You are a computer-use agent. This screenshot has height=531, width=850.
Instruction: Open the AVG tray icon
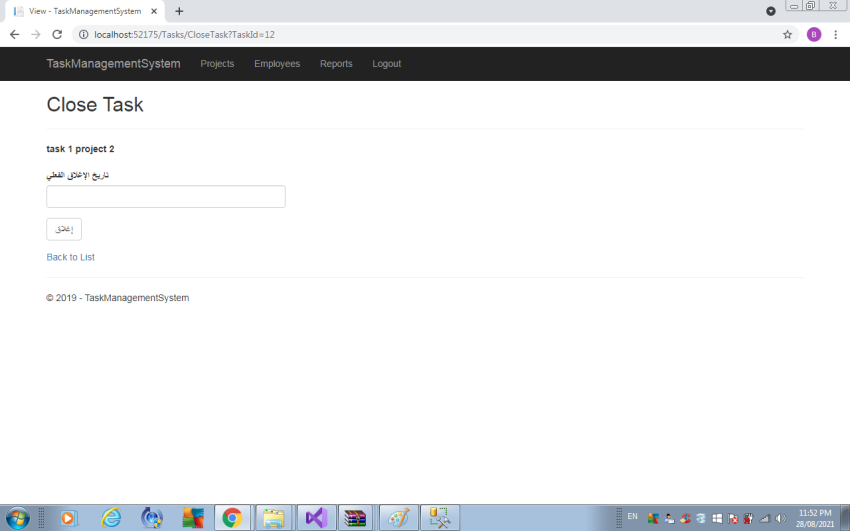pos(653,519)
